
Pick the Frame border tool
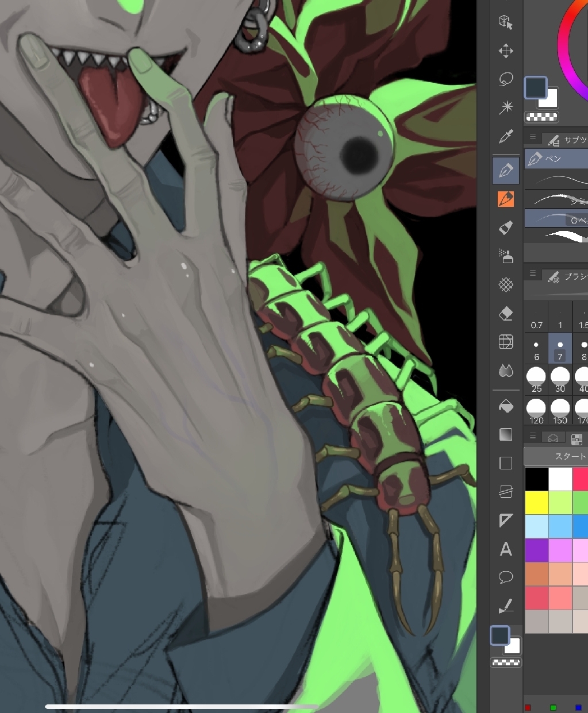tap(506, 492)
